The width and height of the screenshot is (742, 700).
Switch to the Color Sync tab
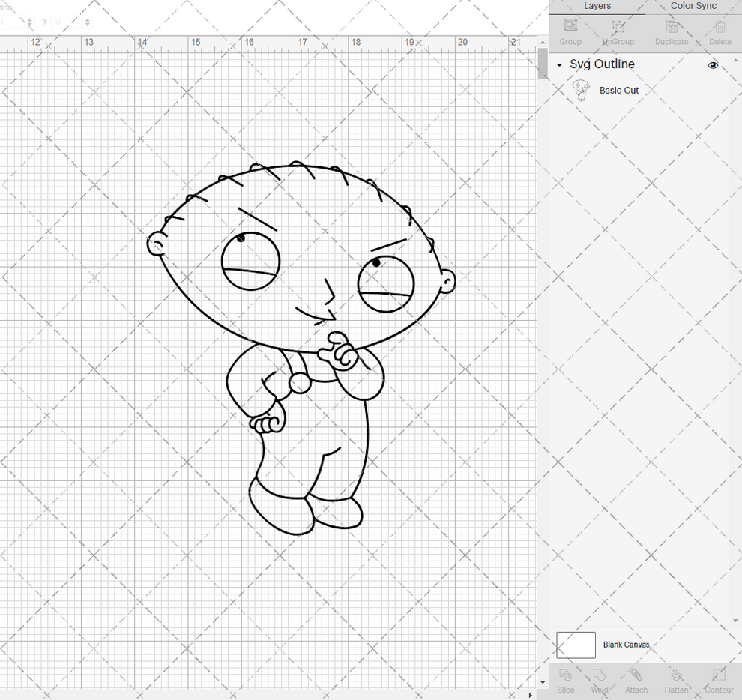(x=693, y=6)
